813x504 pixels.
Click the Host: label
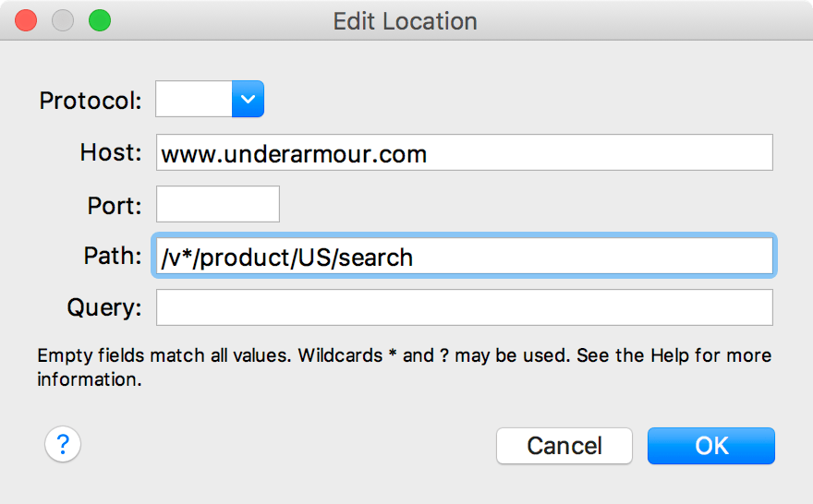click(111, 152)
